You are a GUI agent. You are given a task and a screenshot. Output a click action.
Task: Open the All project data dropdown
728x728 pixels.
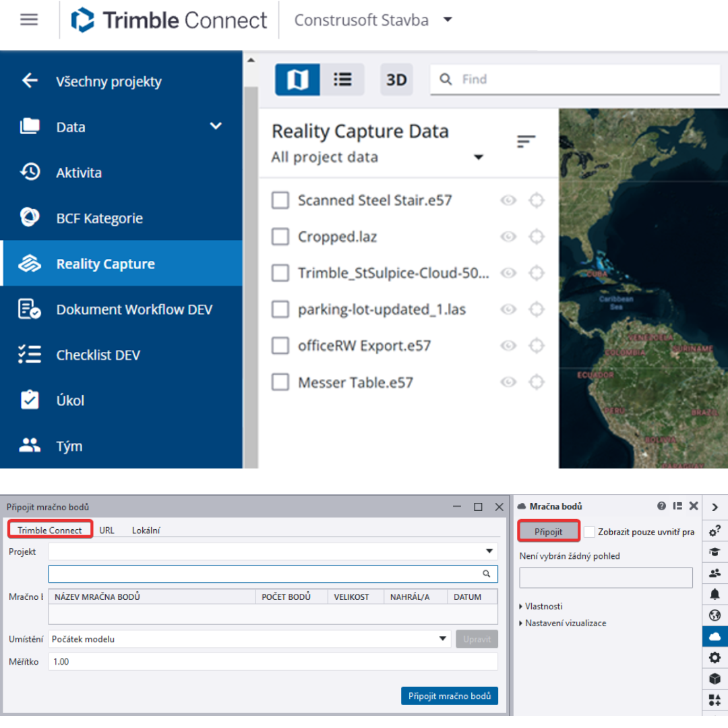[377, 157]
